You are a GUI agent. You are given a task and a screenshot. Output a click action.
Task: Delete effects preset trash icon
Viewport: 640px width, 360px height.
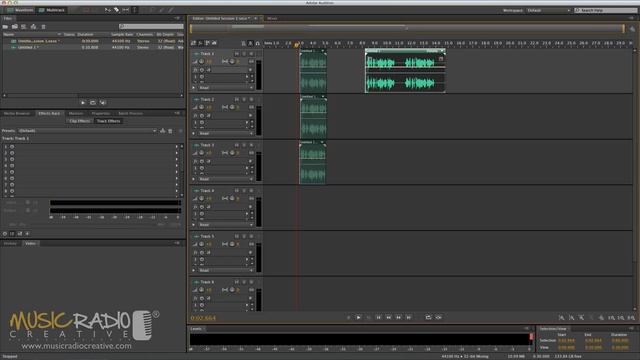pos(170,131)
